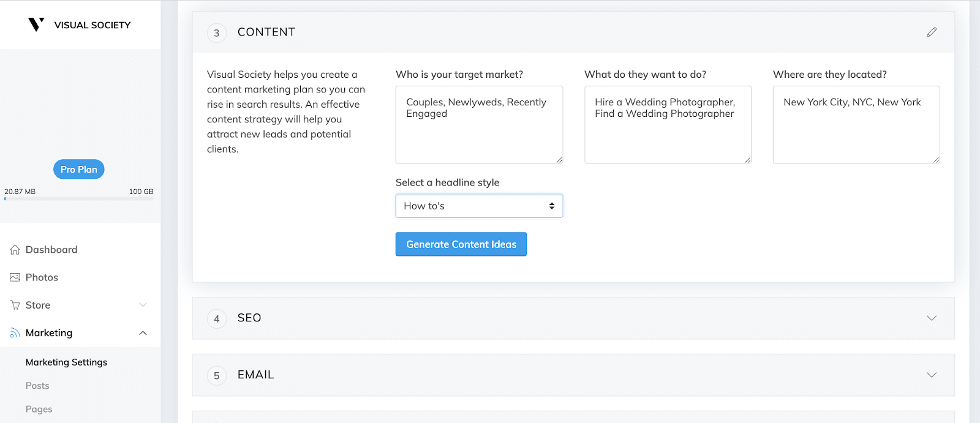This screenshot has width=980, height=423.
Task: Click the Photos image icon
Action: pos(15,277)
